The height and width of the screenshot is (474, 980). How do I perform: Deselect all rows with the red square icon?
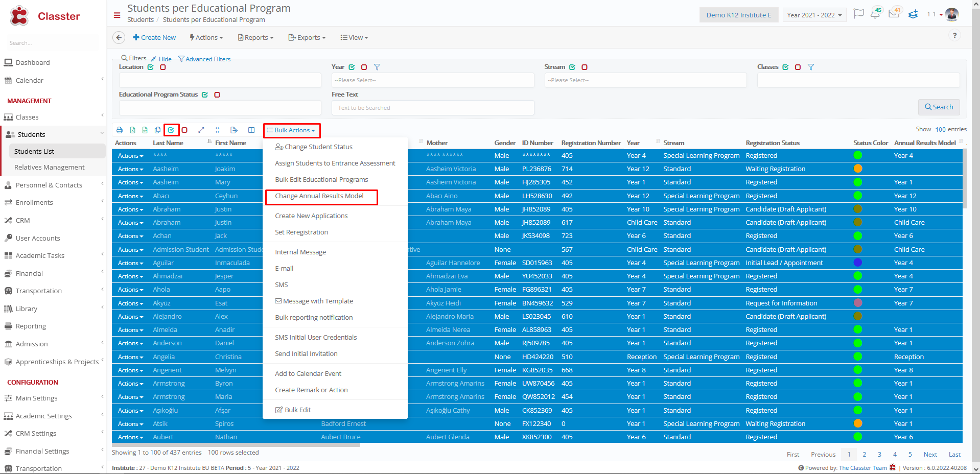click(185, 130)
